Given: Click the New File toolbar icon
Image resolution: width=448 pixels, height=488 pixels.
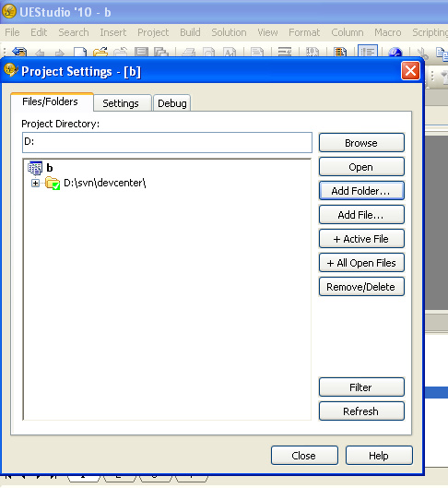Looking at the screenshot, I should [80, 52].
